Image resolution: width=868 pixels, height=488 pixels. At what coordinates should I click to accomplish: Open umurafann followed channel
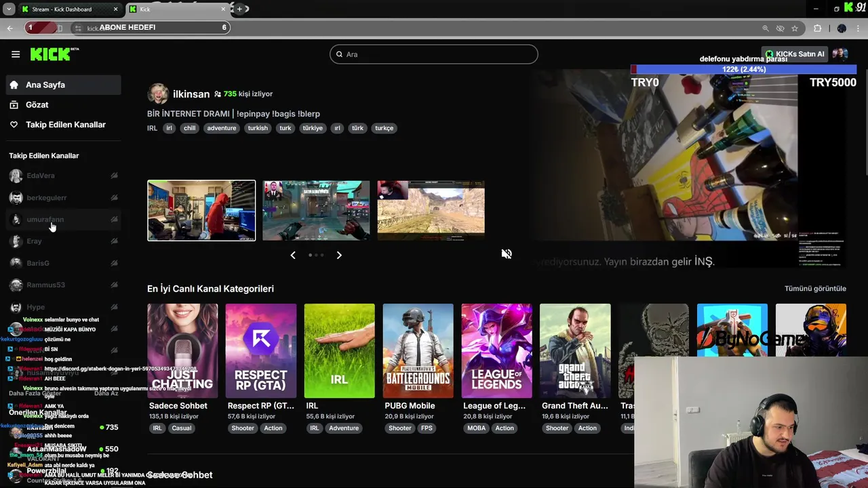point(64,220)
